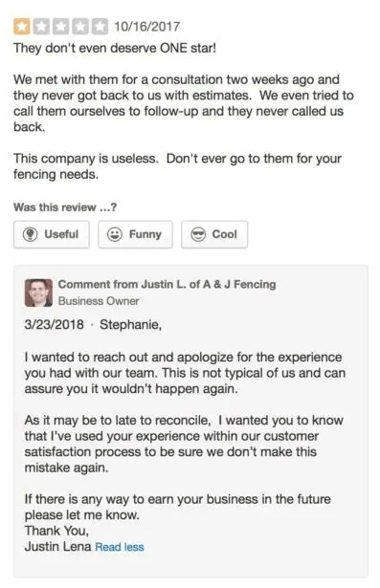Click the first orange filled star
Image resolution: width=380 pixels, height=588 pixels.
(22, 27)
